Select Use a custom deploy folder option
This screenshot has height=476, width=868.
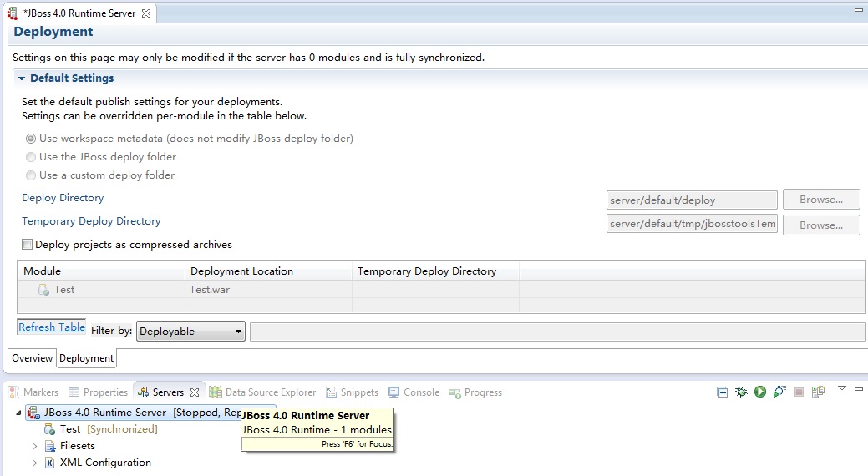point(31,175)
